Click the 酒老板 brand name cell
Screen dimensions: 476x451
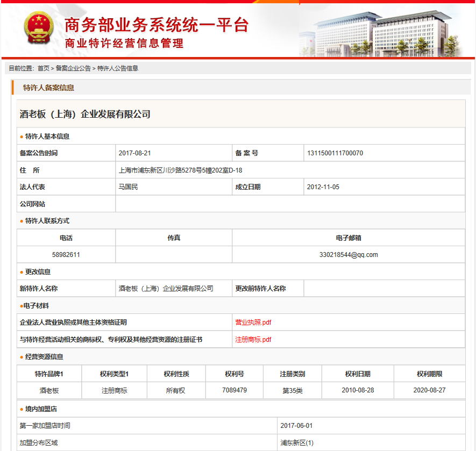[49, 391]
